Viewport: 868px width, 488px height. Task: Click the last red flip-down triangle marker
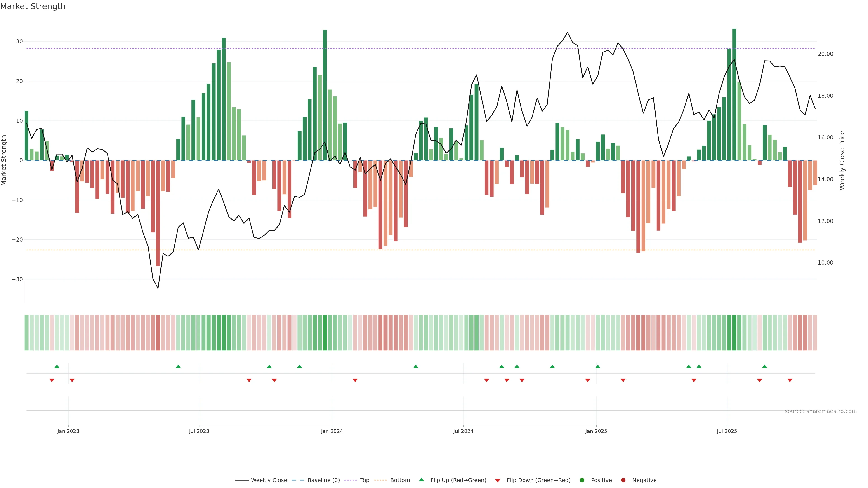[x=790, y=380]
